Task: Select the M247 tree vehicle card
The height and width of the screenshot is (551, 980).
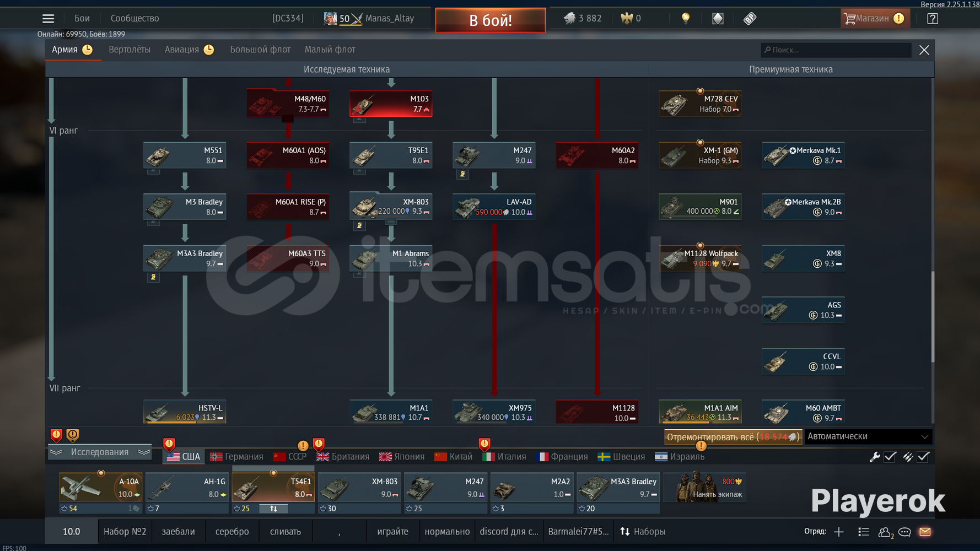Action: [x=494, y=155]
